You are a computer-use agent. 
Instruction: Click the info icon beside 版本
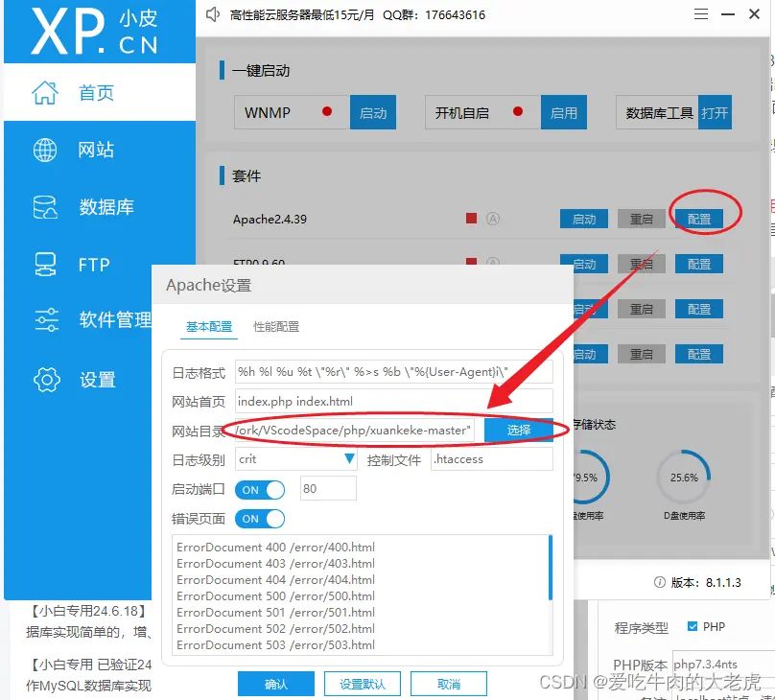(659, 582)
